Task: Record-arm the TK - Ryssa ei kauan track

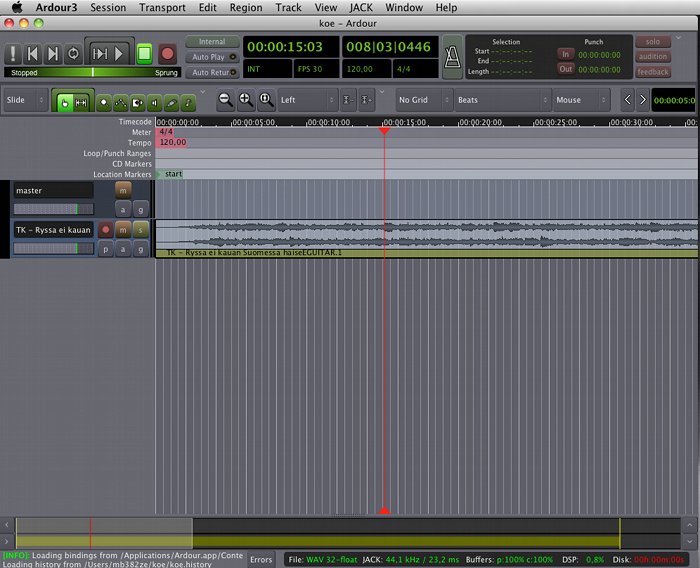Action: [105, 230]
